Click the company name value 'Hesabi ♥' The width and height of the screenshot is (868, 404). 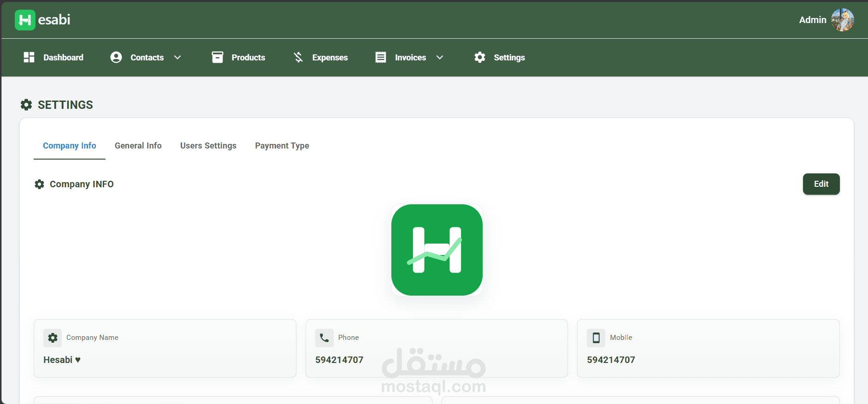coord(62,360)
